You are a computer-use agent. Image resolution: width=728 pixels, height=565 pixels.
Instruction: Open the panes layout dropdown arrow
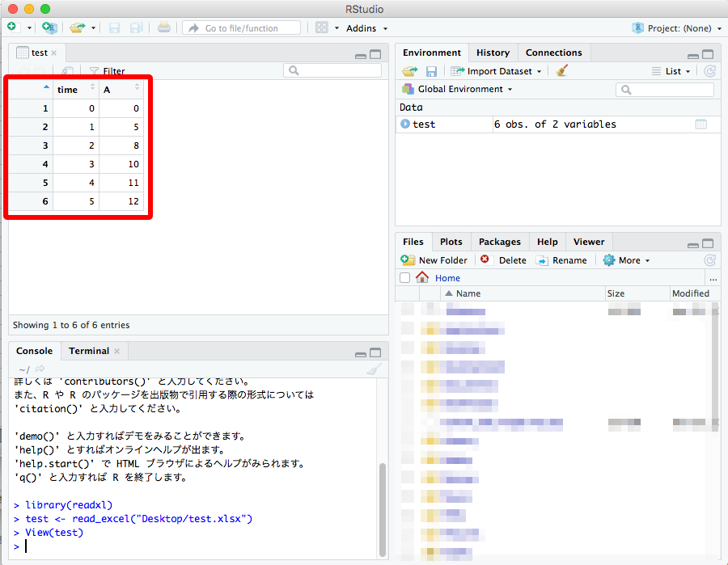336,27
